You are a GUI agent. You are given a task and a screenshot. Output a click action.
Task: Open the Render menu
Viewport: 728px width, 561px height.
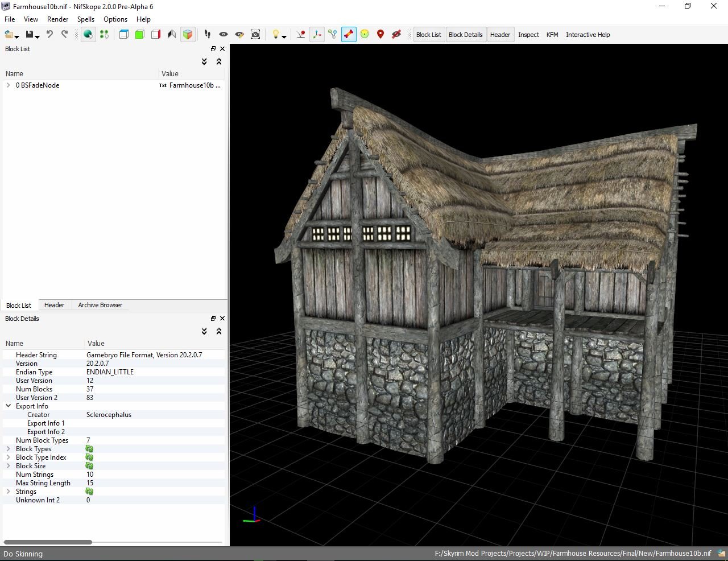point(57,19)
